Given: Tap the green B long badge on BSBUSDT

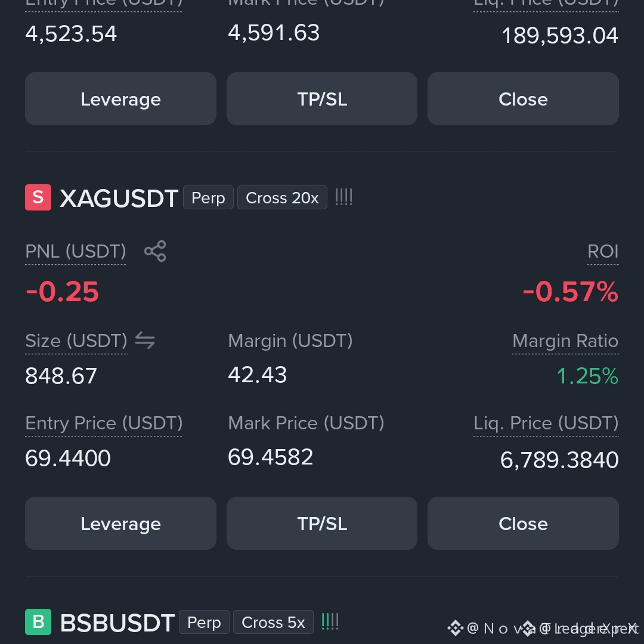Looking at the screenshot, I should click(38, 622).
